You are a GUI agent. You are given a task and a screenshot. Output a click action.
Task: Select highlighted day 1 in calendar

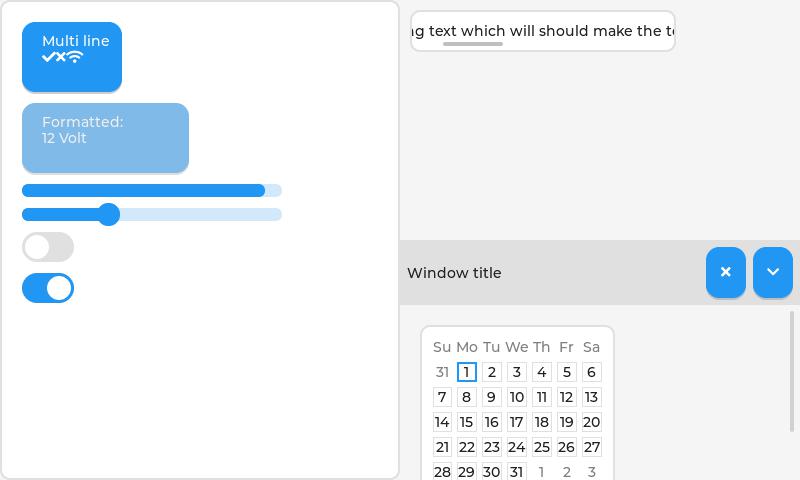pos(466,372)
